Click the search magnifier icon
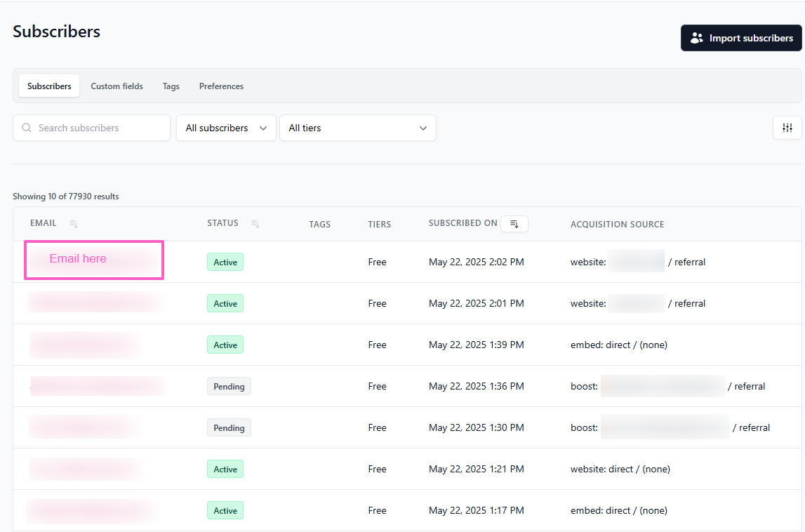Image resolution: width=805 pixels, height=532 pixels. click(x=27, y=128)
